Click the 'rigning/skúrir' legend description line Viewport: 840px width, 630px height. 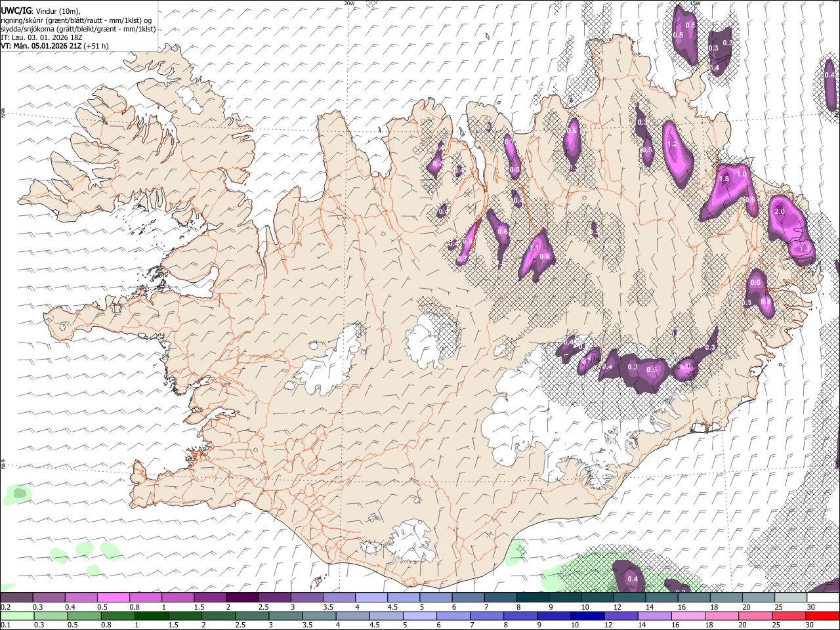pyautogui.click(x=76, y=20)
